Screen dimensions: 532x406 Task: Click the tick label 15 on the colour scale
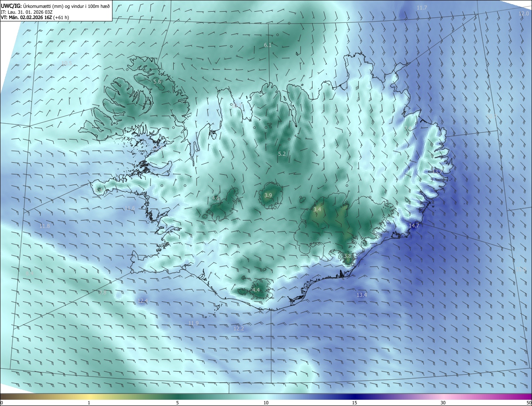(x=355, y=403)
